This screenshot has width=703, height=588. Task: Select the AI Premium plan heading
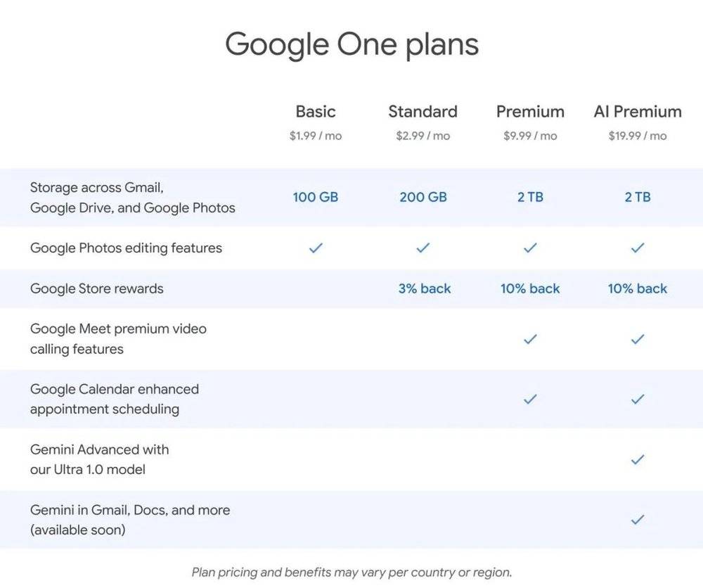click(x=638, y=112)
